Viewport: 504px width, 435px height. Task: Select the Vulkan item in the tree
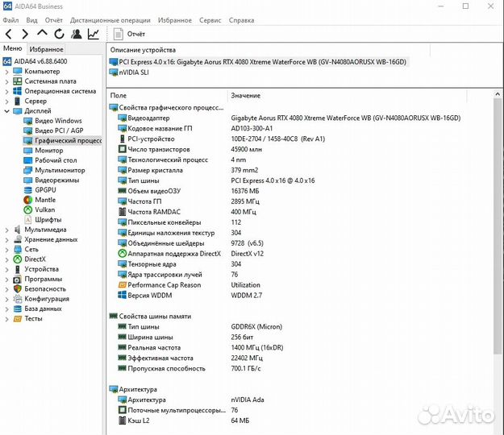pos(47,209)
